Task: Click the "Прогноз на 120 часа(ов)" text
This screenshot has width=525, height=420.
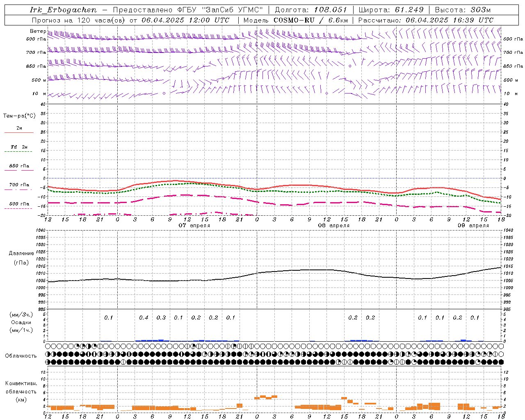Action: click(78, 20)
